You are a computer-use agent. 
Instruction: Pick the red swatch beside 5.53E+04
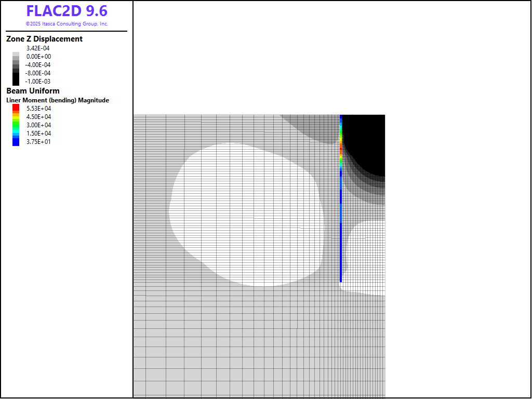pyautogui.click(x=16, y=108)
